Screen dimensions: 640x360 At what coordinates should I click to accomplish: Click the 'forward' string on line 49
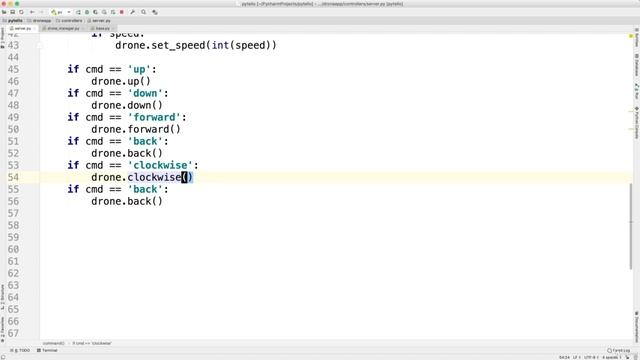coord(154,118)
